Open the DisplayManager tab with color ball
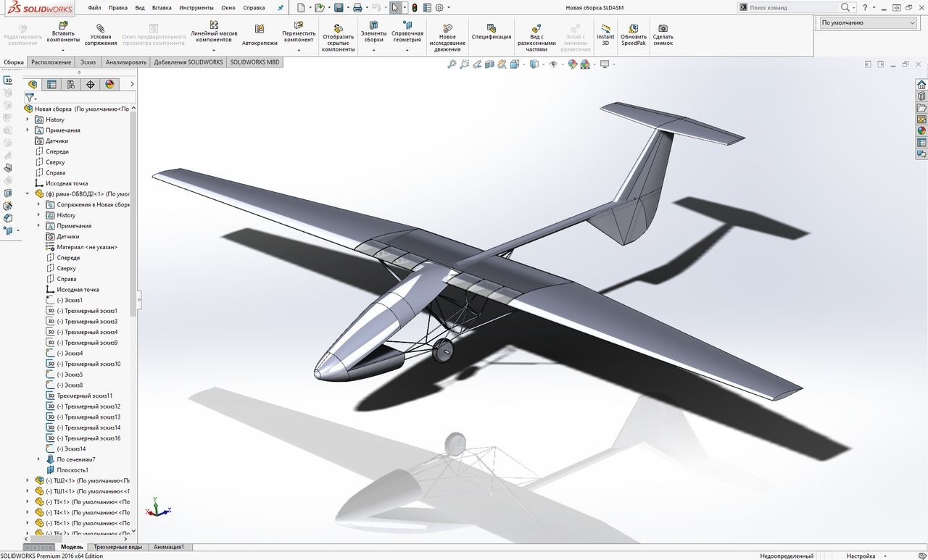 [109, 84]
